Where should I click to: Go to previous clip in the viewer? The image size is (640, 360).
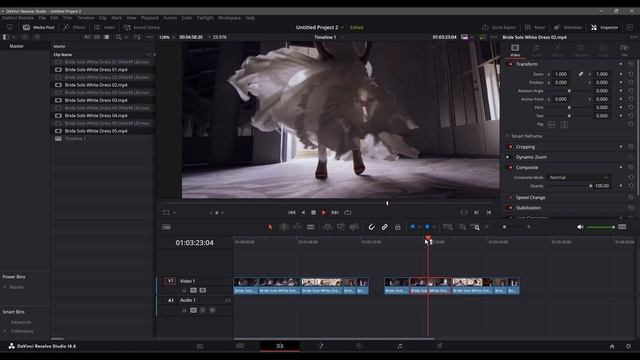(489, 212)
